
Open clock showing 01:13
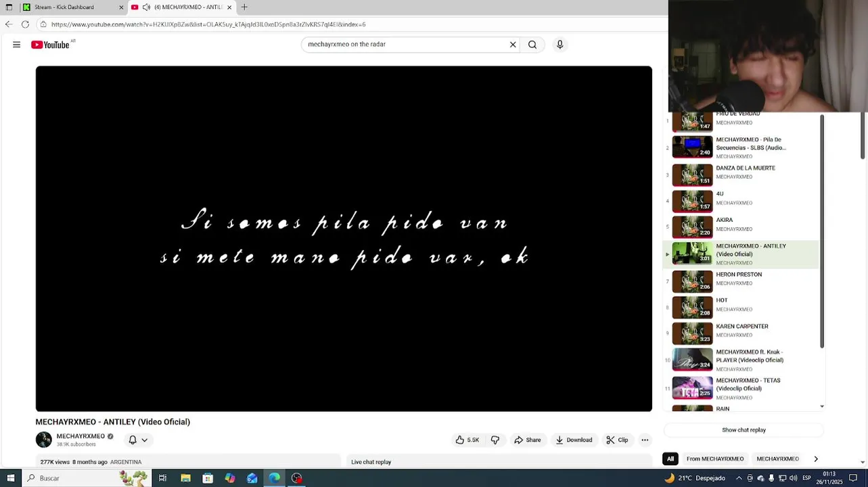click(x=829, y=478)
